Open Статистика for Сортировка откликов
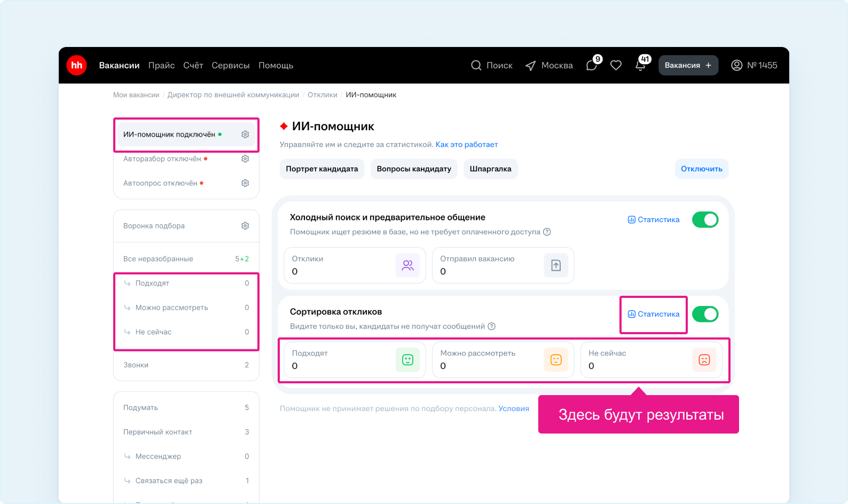848x504 pixels. click(654, 314)
